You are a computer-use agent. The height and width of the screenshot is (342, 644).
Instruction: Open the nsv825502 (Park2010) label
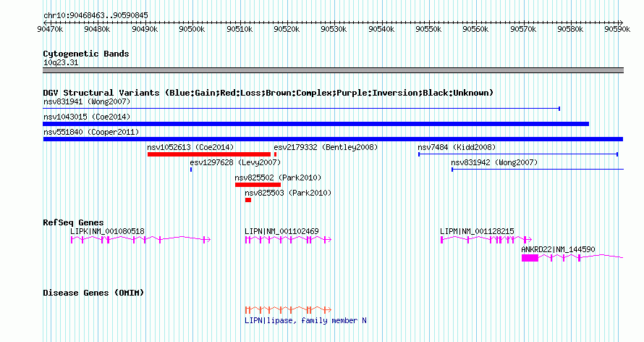click(278, 178)
